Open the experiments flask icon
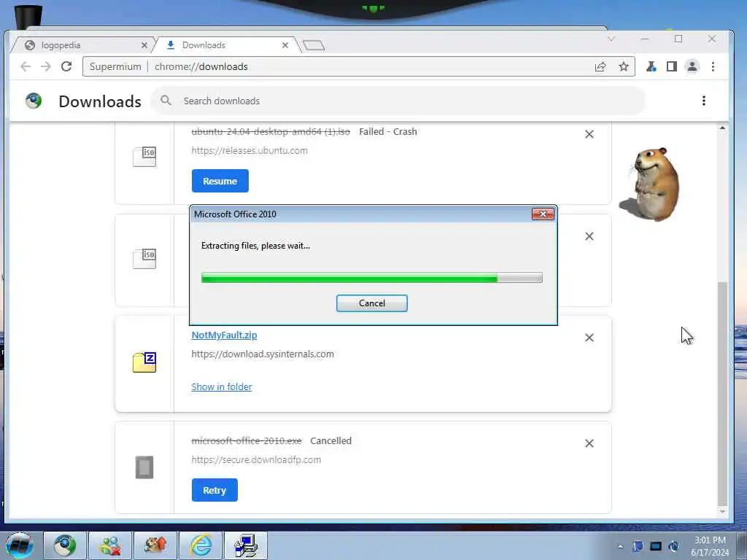 pos(651,66)
